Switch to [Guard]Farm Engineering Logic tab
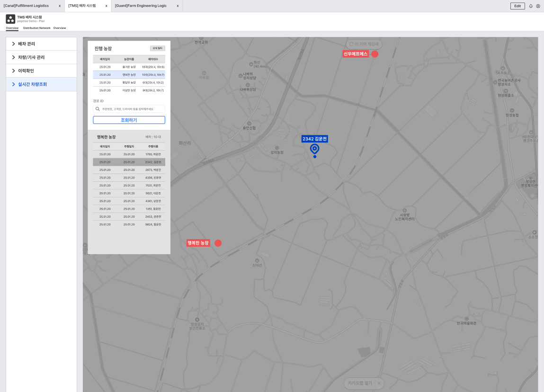Image resolution: width=544 pixels, height=392 pixels. [x=147, y=6]
